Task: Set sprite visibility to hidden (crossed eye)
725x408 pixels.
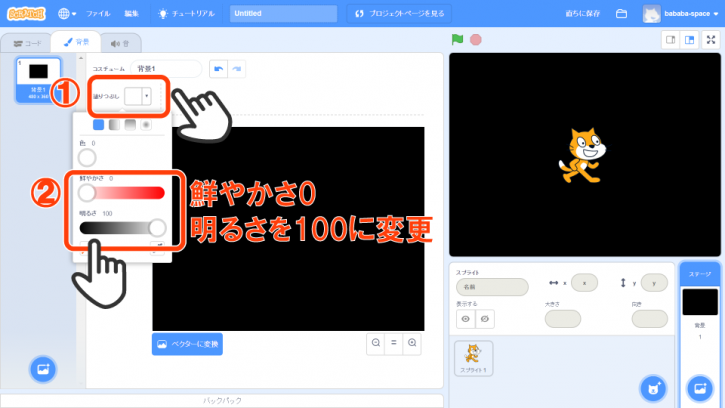Action: [x=483, y=319]
